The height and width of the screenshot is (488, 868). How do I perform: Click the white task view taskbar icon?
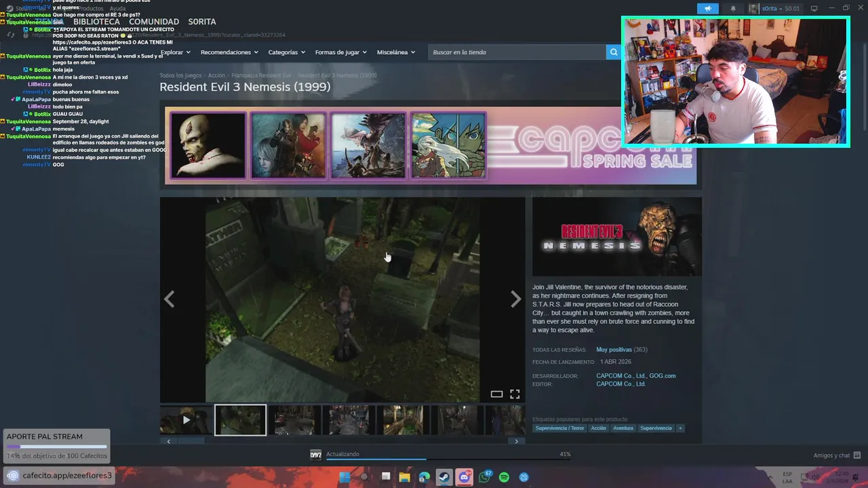pos(385,477)
